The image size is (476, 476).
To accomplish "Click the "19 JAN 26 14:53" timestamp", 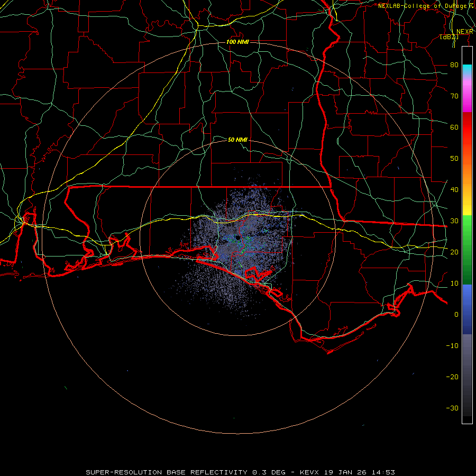I will (360, 472).
